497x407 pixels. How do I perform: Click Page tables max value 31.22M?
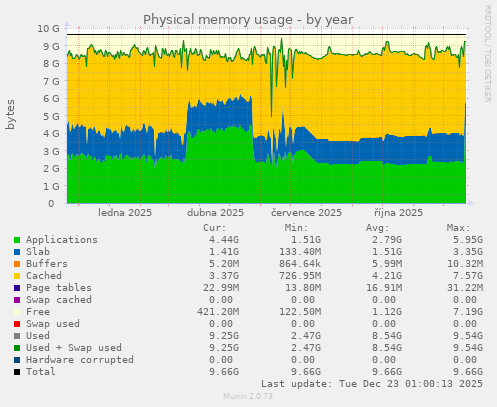pos(465,288)
